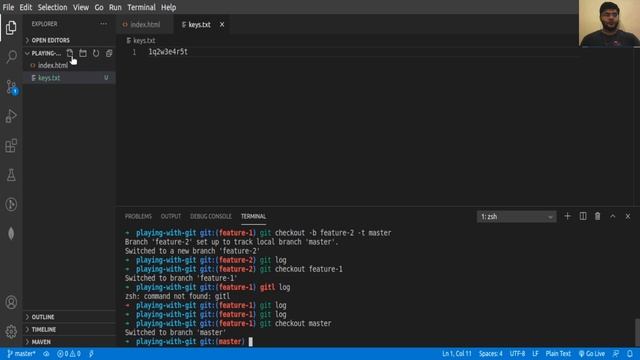Open the Manage settings gear

pyautogui.click(x=11, y=331)
